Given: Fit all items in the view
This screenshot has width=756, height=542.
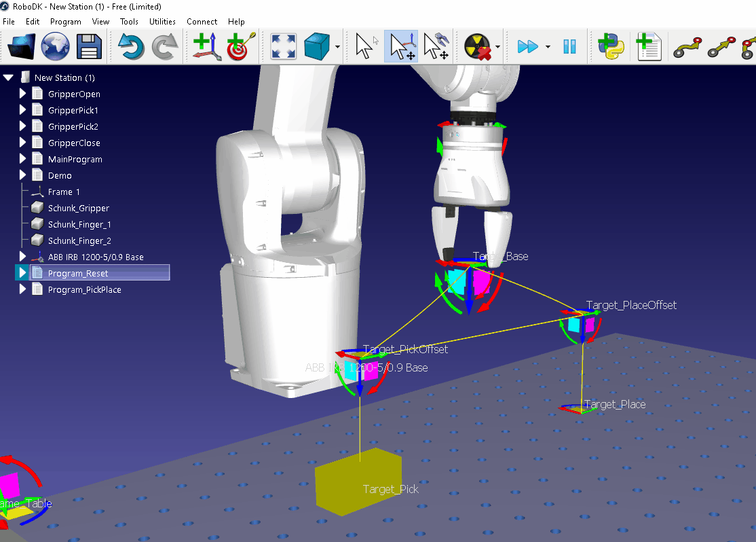Looking at the screenshot, I should pos(284,46).
